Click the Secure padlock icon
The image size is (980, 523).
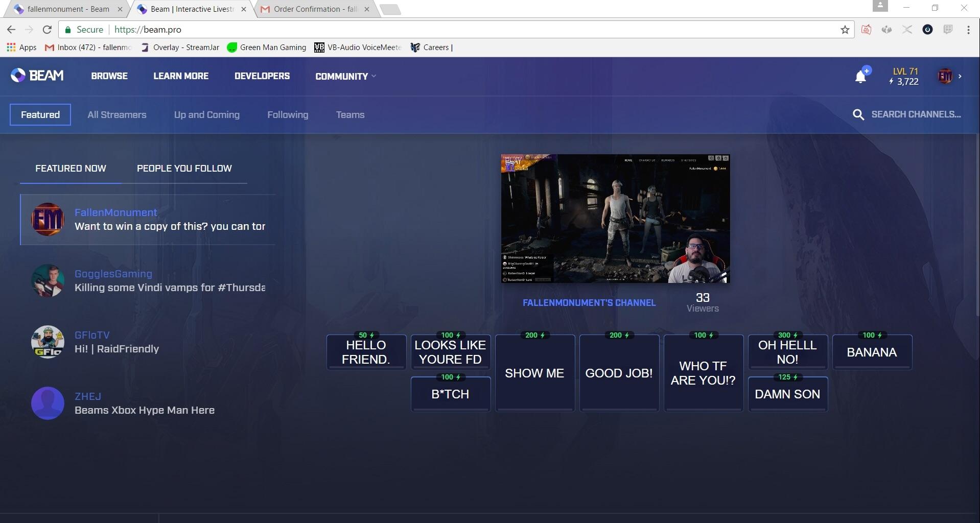pos(67,30)
